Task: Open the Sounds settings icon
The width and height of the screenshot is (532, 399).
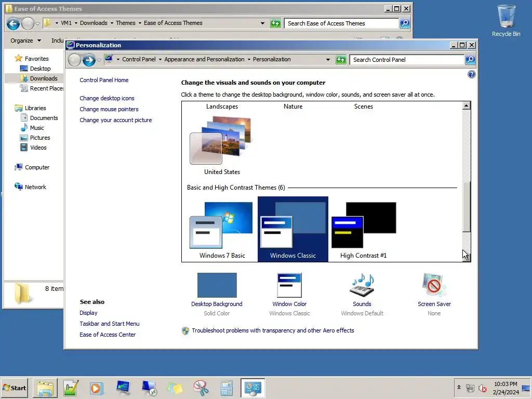Action: (x=362, y=285)
